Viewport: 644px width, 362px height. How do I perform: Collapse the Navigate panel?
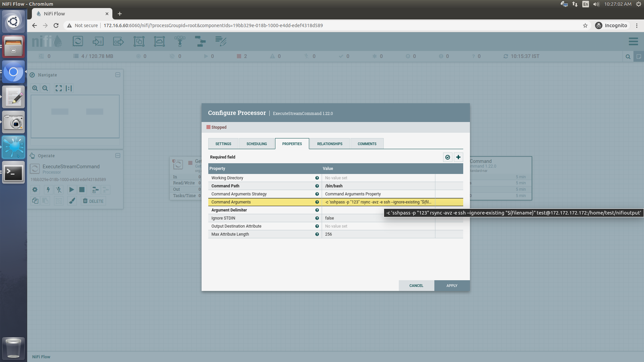coord(118,75)
